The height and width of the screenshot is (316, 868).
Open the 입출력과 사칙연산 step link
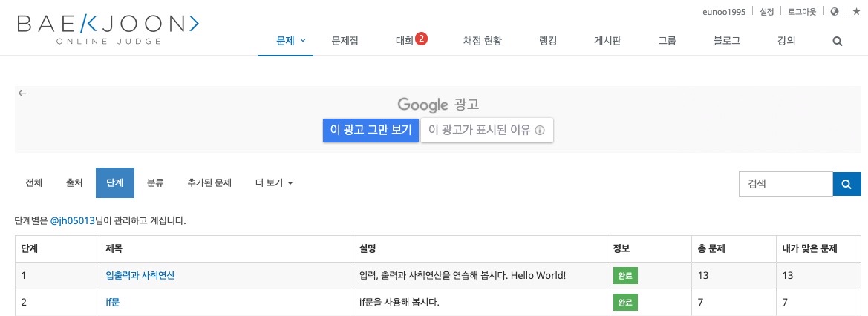pyautogui.click(x=140, y=275)
